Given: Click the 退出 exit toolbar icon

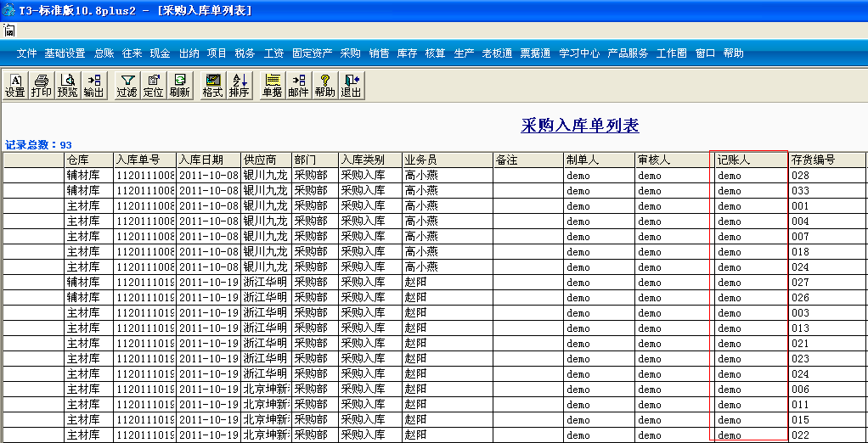Looking at the screenshot, I should click(351, 86).
